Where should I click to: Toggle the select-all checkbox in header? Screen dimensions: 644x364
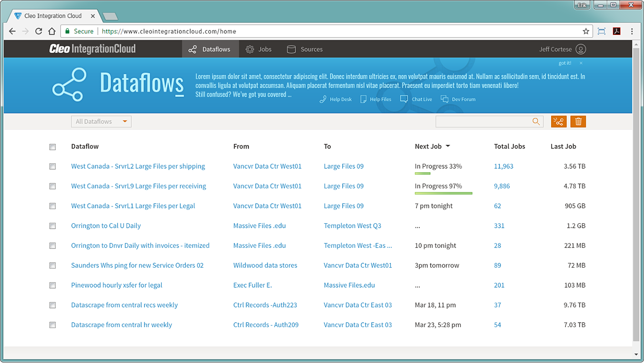[53, 147]
